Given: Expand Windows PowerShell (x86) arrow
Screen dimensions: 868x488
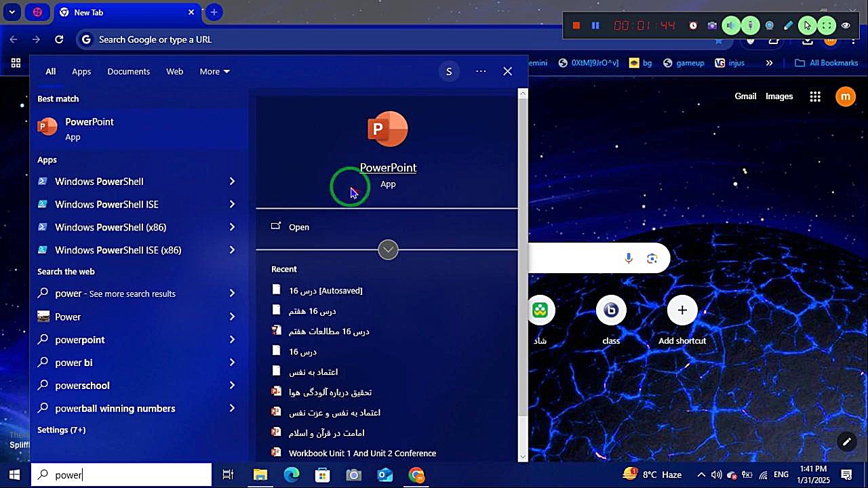Looking at the screenshot, I should 232,227.
